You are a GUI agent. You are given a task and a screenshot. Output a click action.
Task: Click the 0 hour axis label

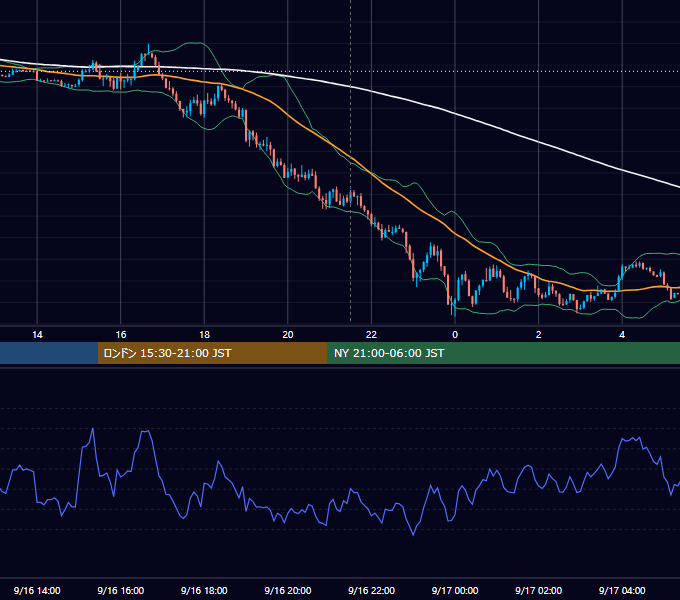(x=455, y=335)
